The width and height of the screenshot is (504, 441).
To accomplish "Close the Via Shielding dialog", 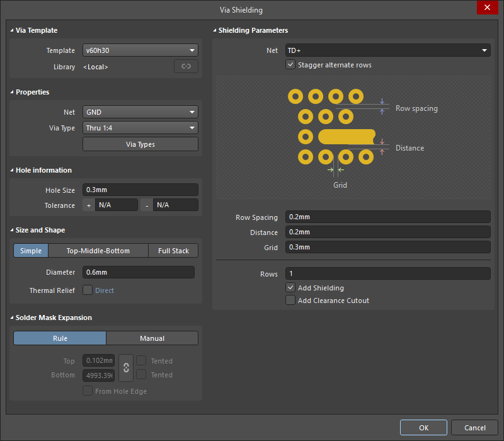I will coord(487,8).
